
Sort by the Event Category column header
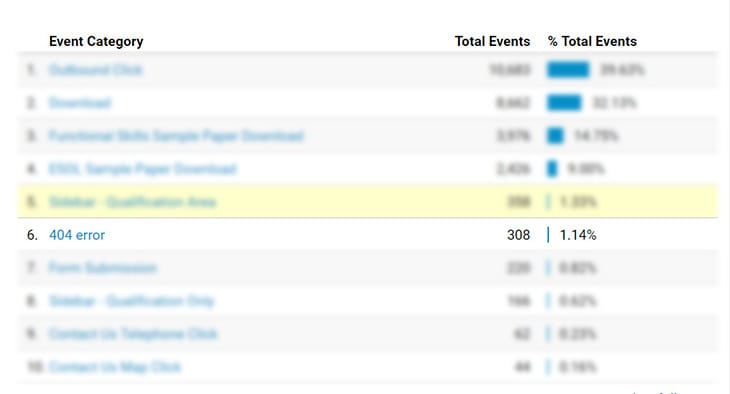(x=96, y=41)
